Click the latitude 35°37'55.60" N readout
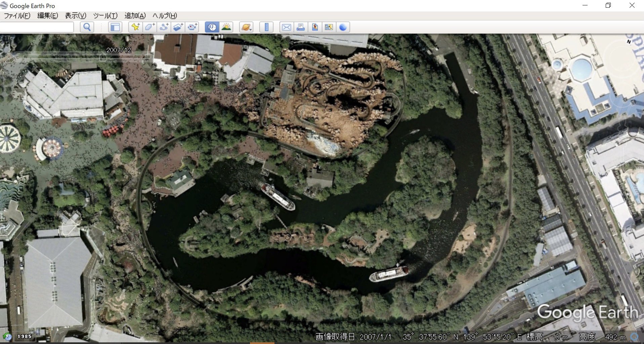The width and height of the screenshot is (644, 344). (x=431, y=337)
